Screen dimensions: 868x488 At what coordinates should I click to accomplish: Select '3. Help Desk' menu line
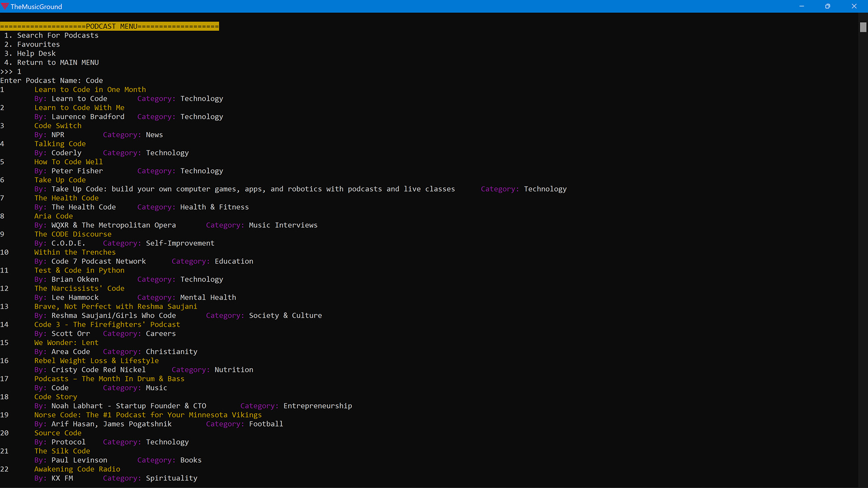[x=30, y=53]
